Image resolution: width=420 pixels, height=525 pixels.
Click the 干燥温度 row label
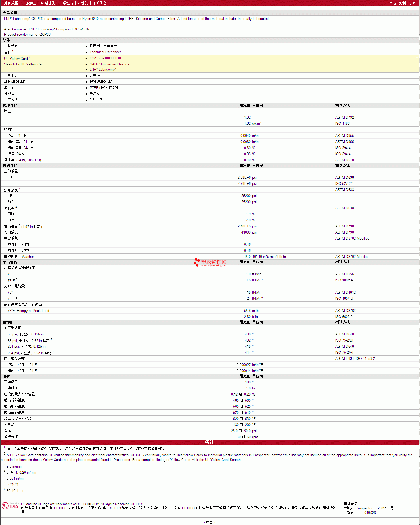pyautogui.click(x=11, y=382)
